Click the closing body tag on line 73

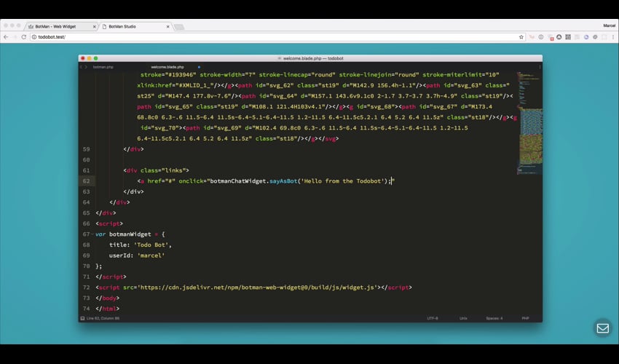(x=107, y=298)
